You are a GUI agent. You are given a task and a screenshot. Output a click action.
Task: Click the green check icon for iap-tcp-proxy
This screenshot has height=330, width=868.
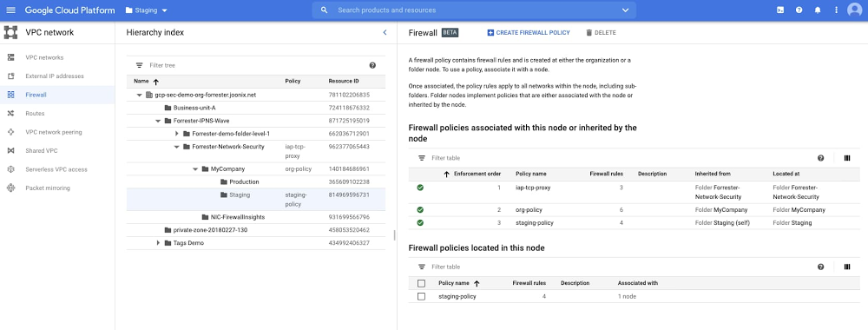pyautogui.click(x=420, y=188)
